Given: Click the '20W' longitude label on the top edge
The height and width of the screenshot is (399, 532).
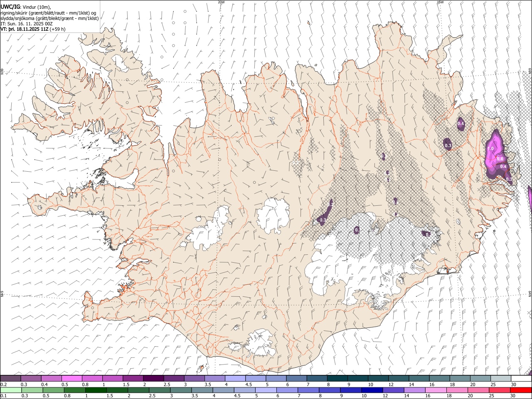Looking at the screenshot, I should point(221,2).
